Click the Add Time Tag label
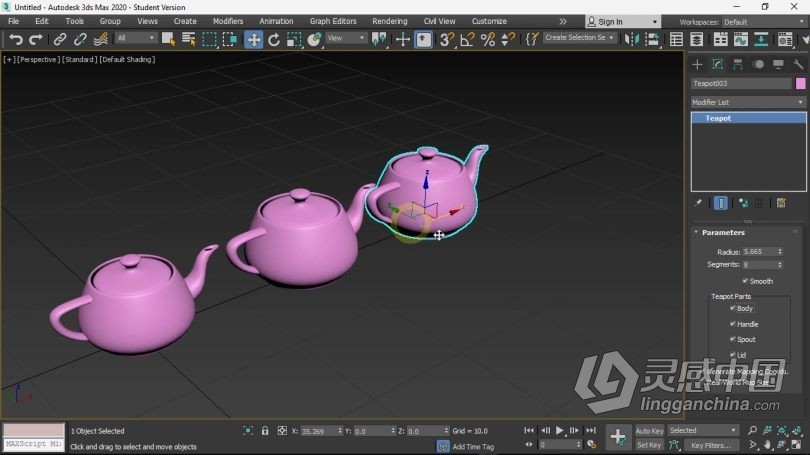810x455 pixels. (473, 447)
